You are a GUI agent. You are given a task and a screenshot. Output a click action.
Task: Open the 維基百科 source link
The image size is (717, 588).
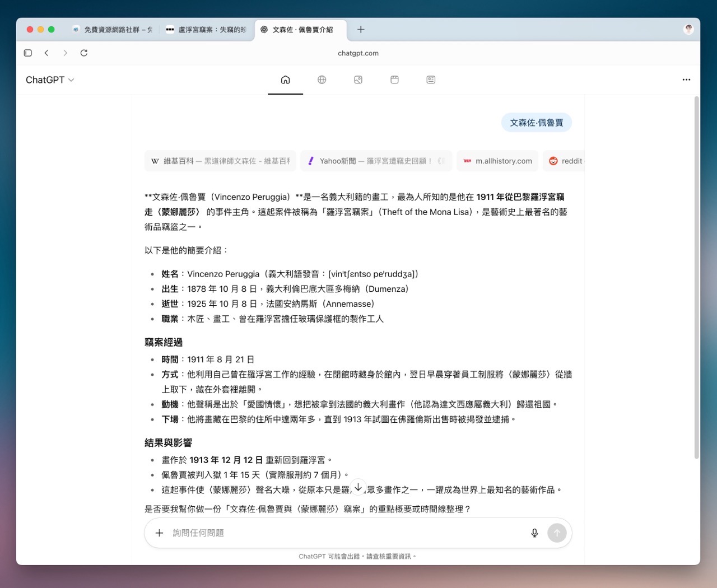tap(220, 161)
